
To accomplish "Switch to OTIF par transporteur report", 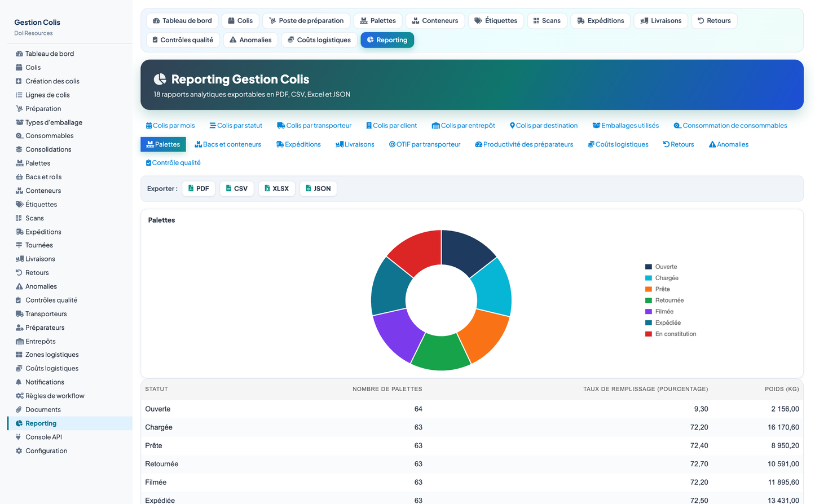I will tap(425, 144).
